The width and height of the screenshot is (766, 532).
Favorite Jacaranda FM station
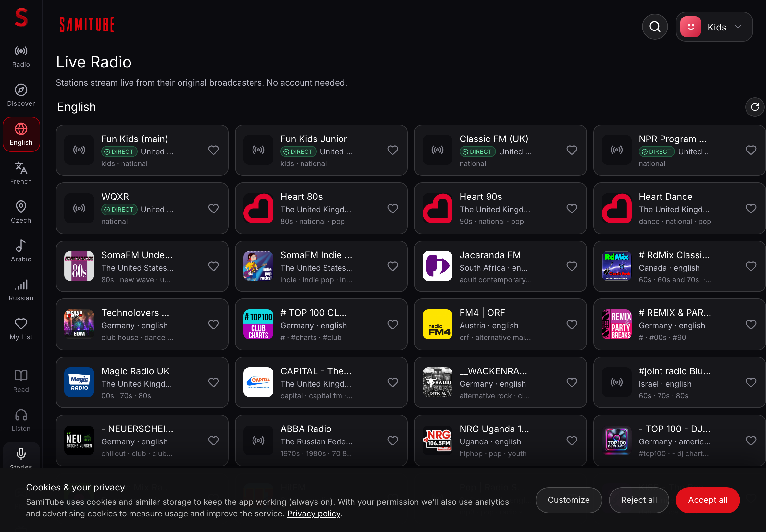point(572,266)
